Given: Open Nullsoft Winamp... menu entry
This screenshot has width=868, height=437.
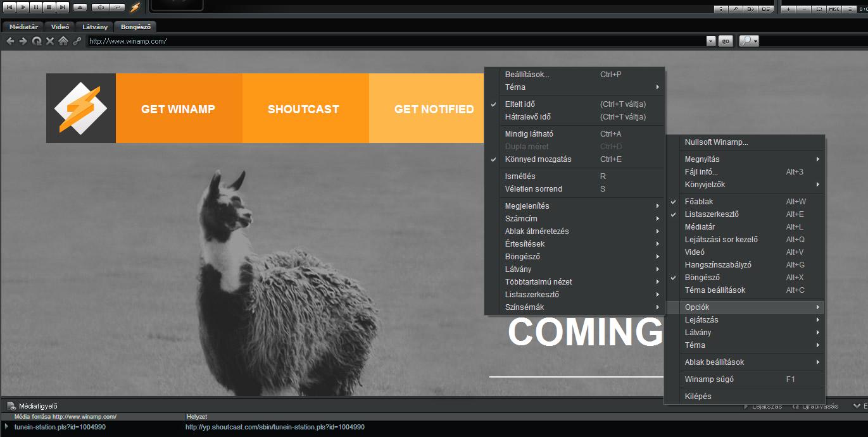Looking at the screenshot, I should (745, 142).
